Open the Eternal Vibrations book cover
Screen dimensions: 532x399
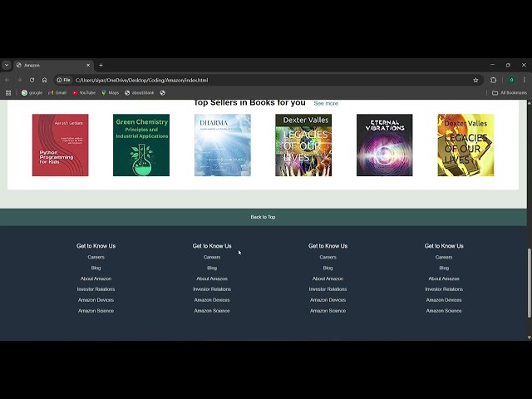384,145
